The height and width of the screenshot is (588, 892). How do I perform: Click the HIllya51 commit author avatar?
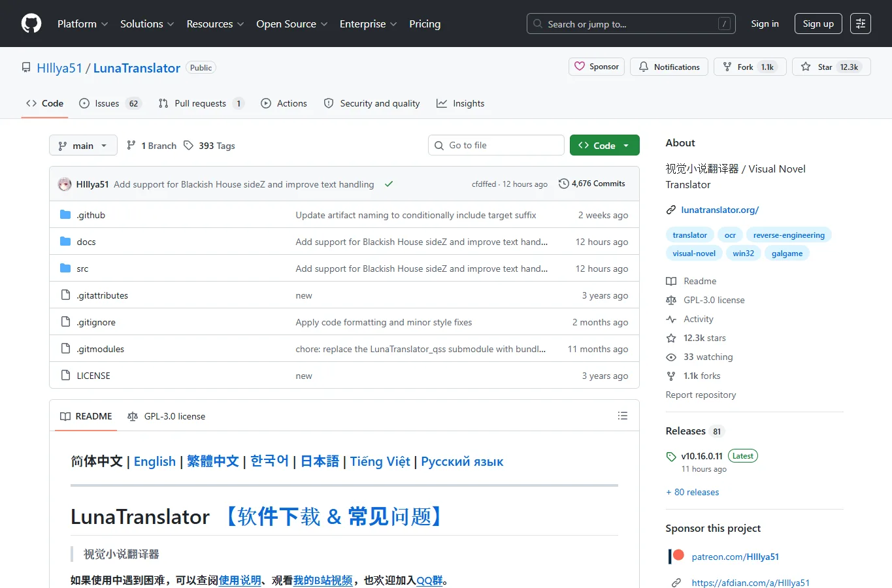click(65, 184)
